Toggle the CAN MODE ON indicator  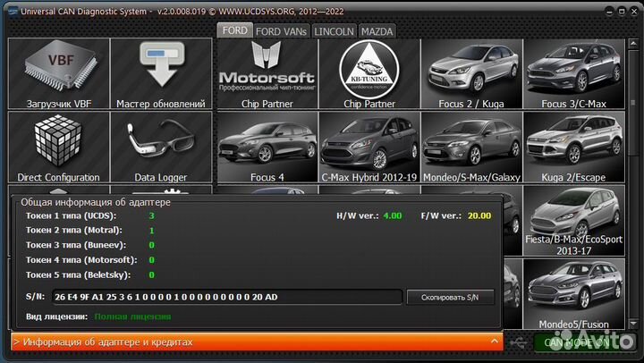coord(584,342)
